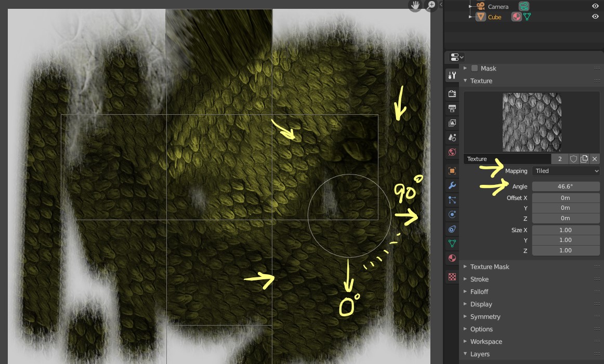Screen dimensions: 604x364
Task: Click the new texture datablock copy button
Action: [x=584, y=159]
